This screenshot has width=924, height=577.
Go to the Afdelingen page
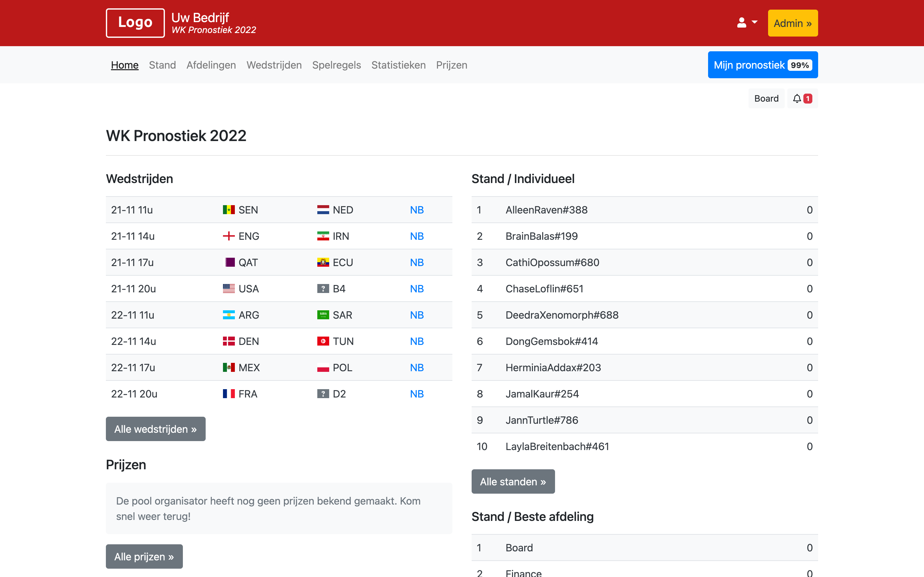point(211,65)
